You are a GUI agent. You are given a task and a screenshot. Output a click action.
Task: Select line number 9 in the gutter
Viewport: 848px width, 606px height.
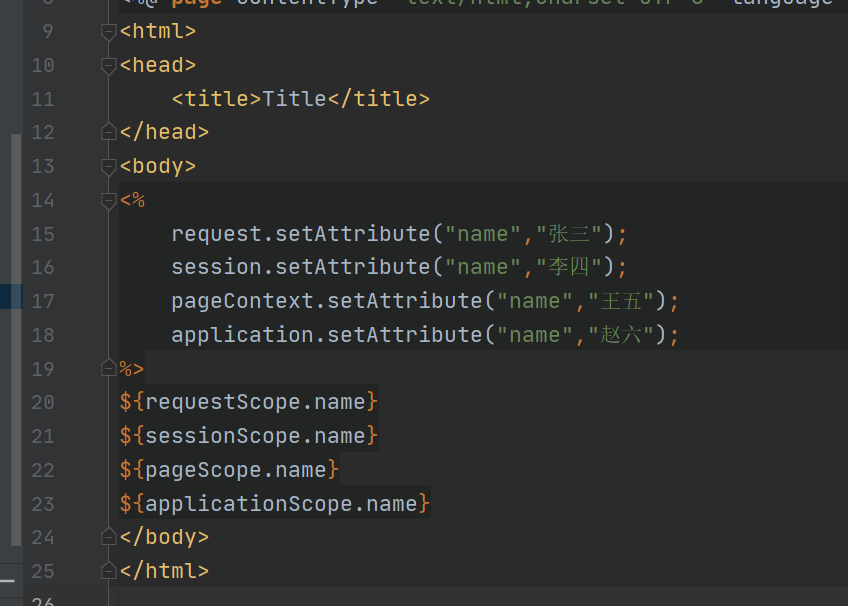pyautogui.click(x=48, y=31)
